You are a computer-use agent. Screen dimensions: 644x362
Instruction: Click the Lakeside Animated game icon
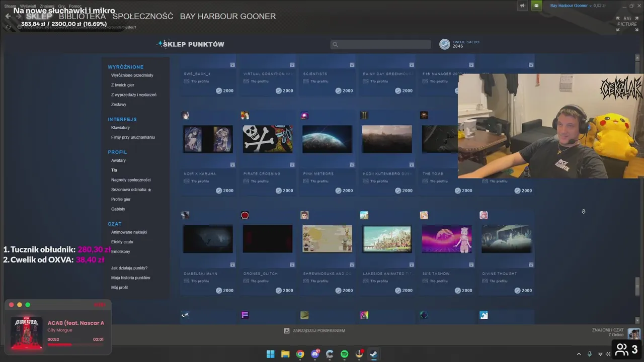tap(364, 215)
